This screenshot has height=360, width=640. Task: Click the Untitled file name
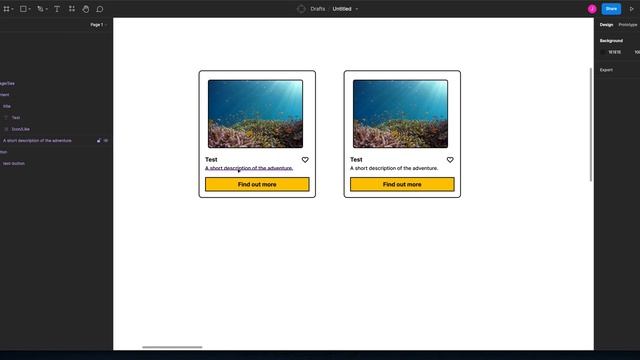coord(342,9)
